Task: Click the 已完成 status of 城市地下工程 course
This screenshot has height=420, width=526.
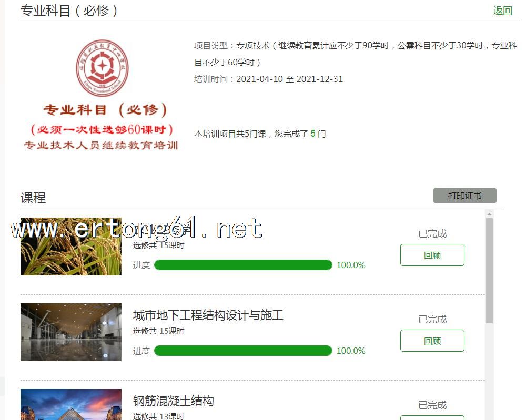Action: 432,319
